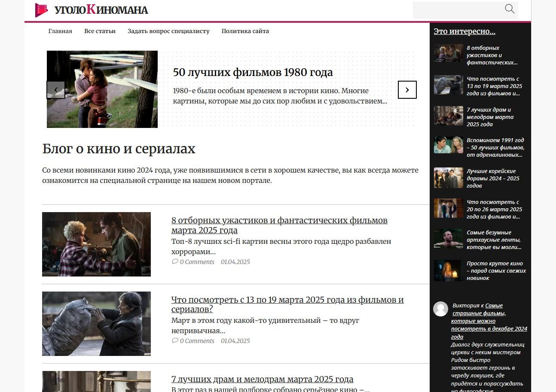Click the УголоКиномана logo icon
556x392 pixels.
pyautogui.click(x=42, y=10)
